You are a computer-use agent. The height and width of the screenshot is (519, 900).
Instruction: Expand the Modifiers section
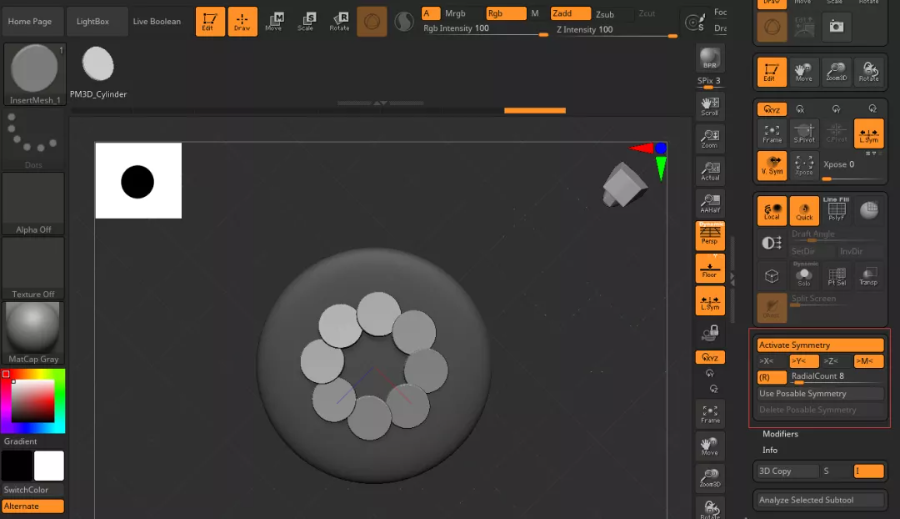pos(780,434)
